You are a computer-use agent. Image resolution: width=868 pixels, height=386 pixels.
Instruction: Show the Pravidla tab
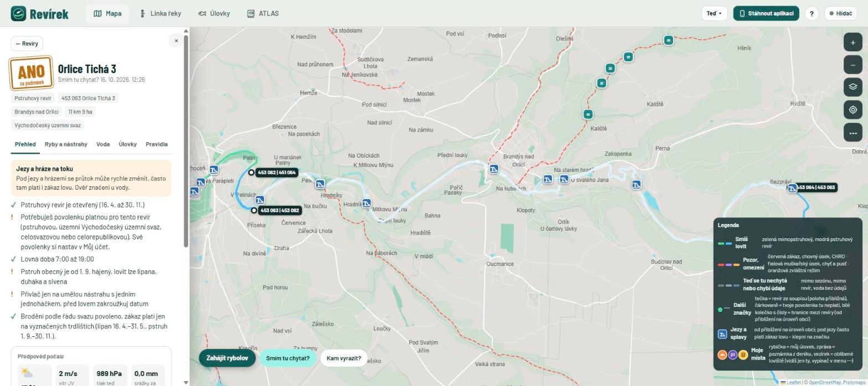click(157, 144)
